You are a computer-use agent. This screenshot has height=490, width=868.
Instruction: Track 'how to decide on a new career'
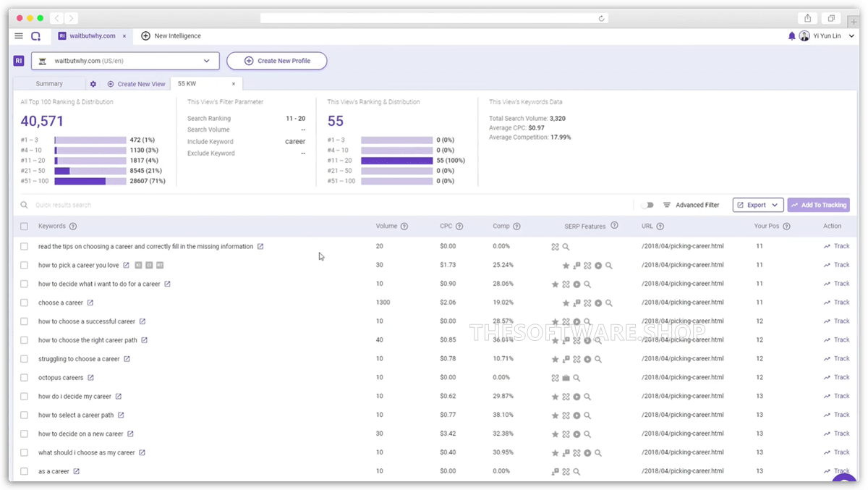click(836, 434)
